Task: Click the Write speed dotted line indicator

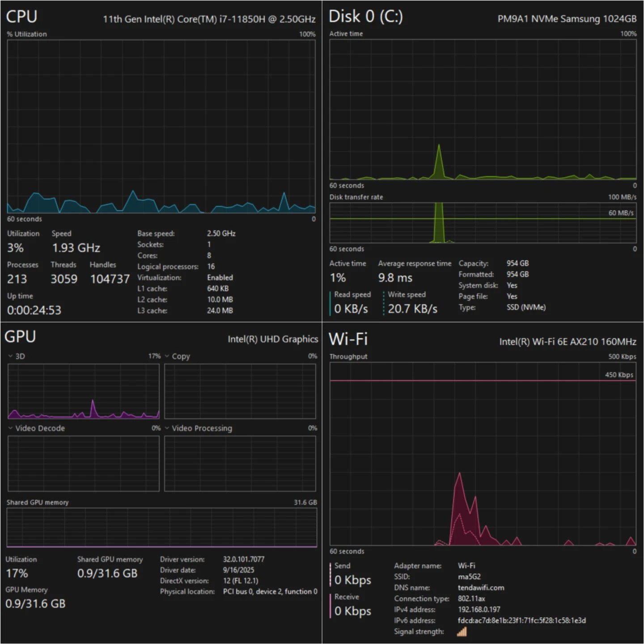Action: [x=384, y=303]
